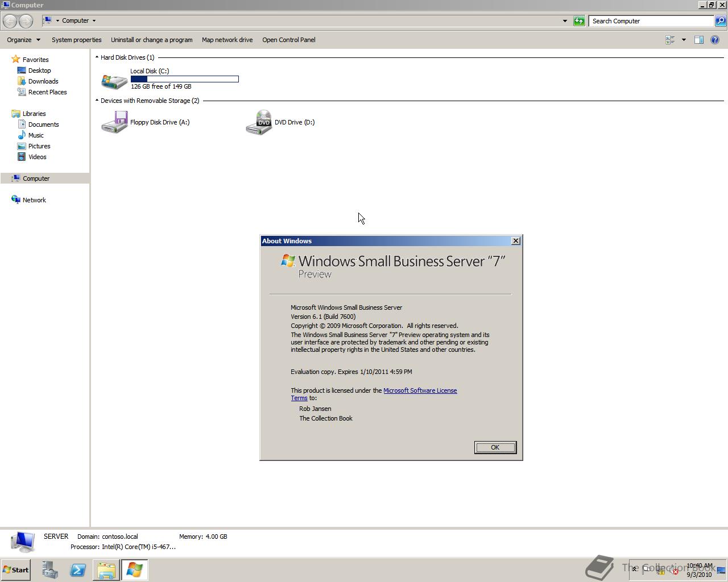Select Libraries in the navigation pane
This screenshot has height=582, width=728.
(34, 114)
